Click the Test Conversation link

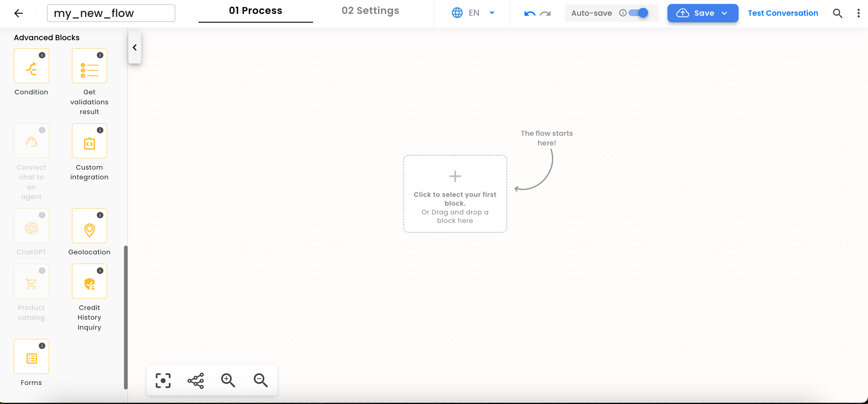point(783,13)
